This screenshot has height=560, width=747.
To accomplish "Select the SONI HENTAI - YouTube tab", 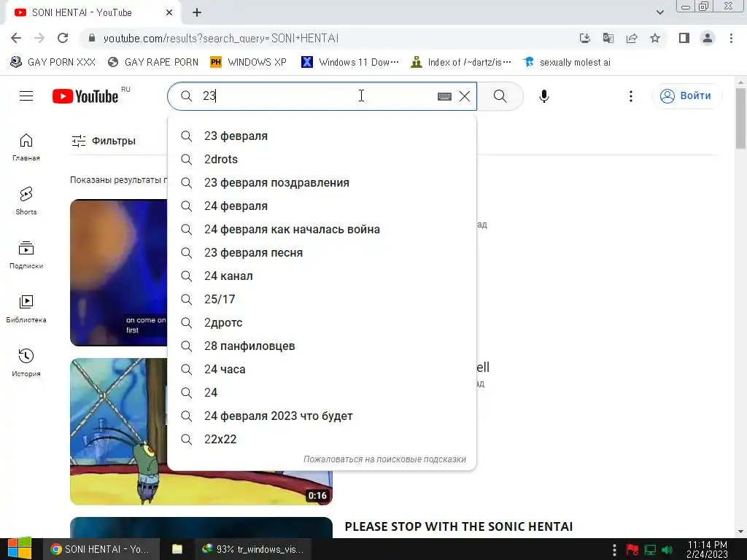I will point(93,13).
